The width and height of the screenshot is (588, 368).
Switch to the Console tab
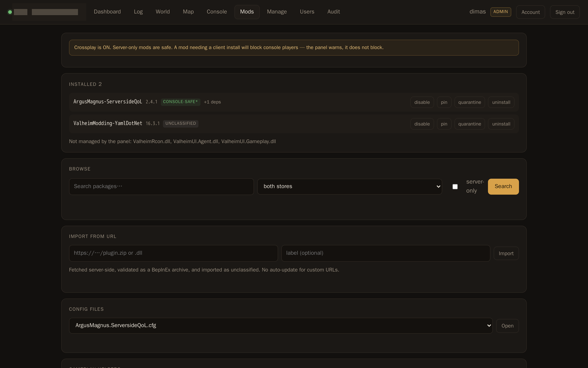click(217, 12)
